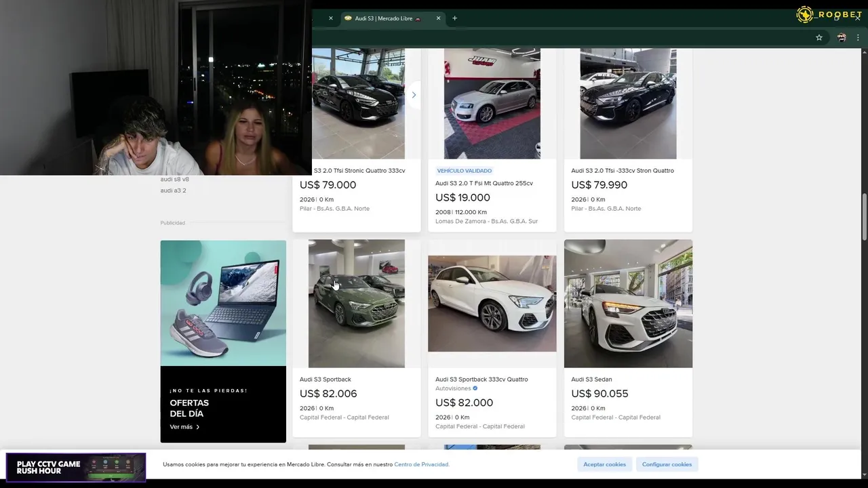Click the price US$ 19.000
Viewport: 868px width, 488px height.
click(x=462, y=198)
